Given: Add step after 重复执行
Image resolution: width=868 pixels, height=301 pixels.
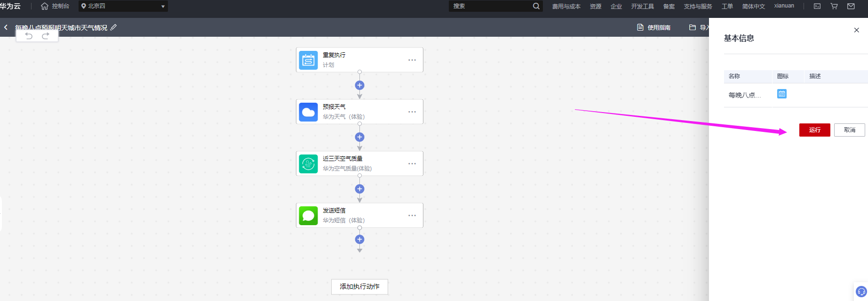Looking at the screenshot, I should [x=359, y=85].
